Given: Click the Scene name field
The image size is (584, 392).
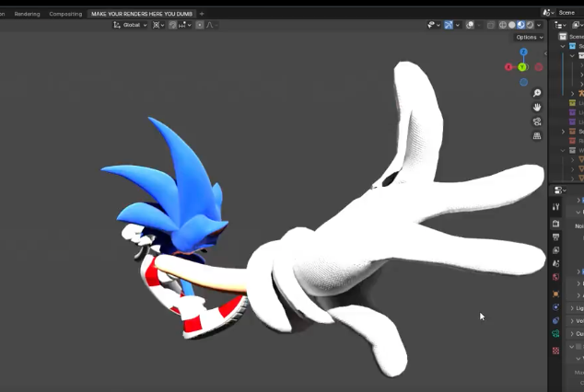Looking at the screenshot, I should [570, 13].
